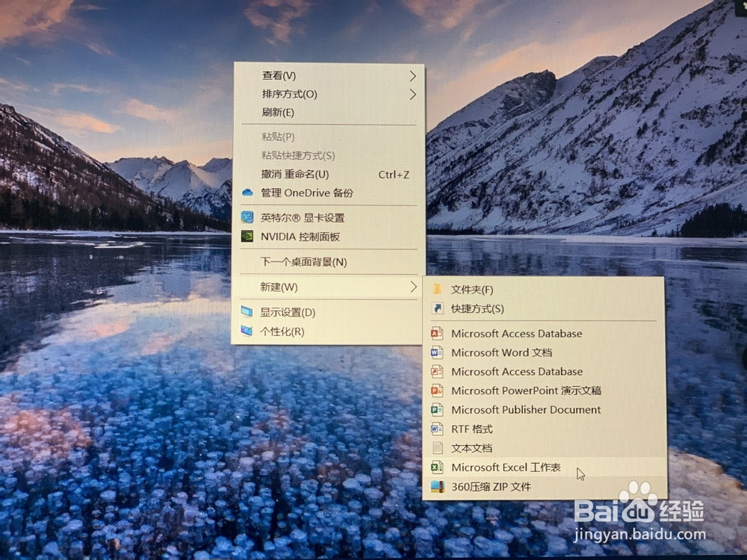Screen dimensions: 747x560
Task: Click the Publisher Document icon
Action: (x=437, y=409)
